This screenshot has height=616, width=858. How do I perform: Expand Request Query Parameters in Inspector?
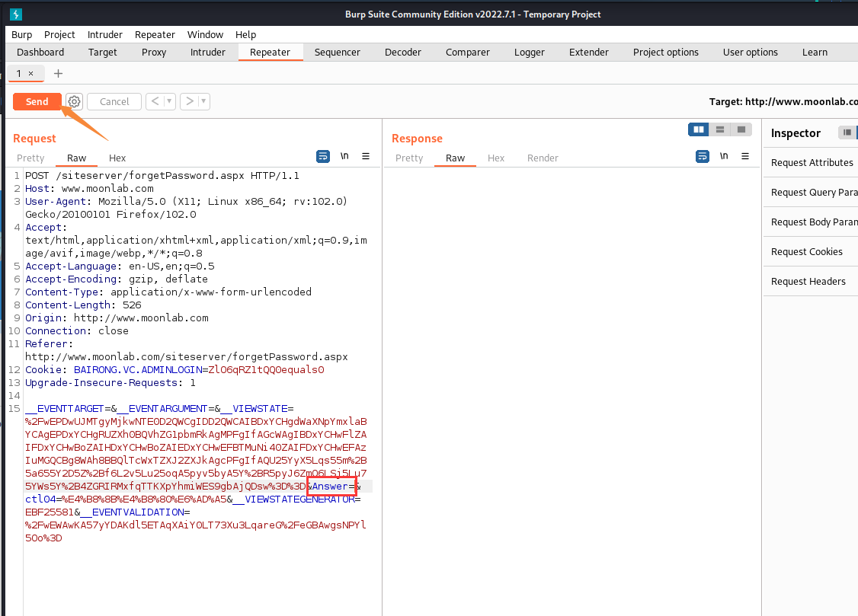click(x=812, y=193)
